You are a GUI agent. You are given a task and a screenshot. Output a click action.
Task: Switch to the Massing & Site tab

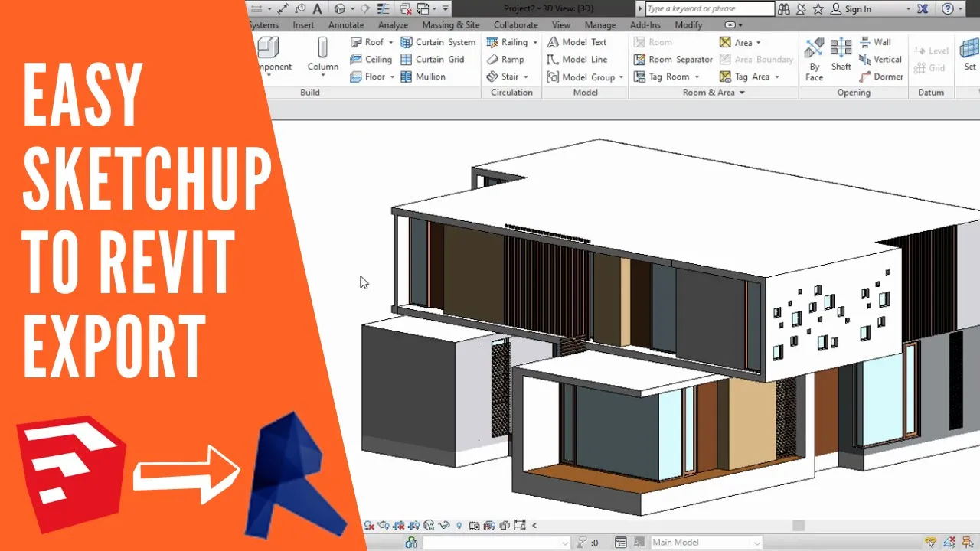451,25
